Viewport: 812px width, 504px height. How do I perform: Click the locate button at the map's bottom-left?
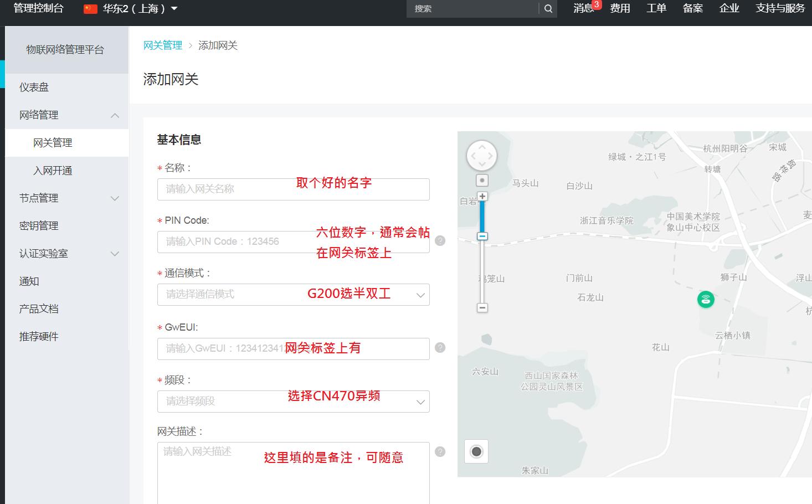[x=476, y=452]
